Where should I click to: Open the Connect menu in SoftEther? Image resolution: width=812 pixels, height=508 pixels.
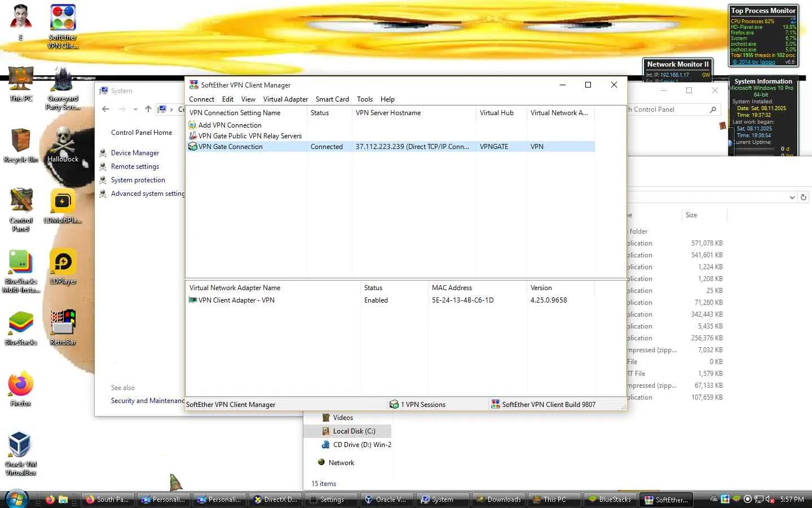click(201, 99)
